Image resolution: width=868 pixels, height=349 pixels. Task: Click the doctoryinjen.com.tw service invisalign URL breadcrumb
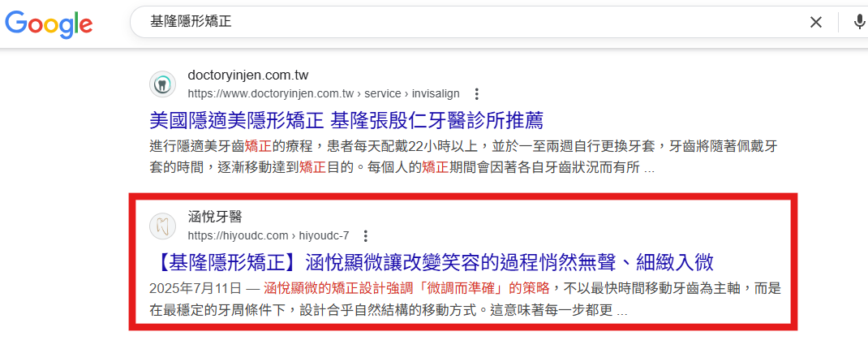point(324,93)
